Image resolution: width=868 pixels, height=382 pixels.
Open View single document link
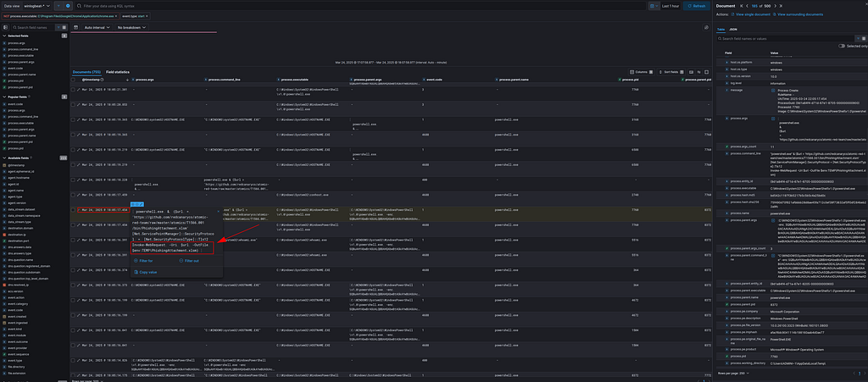coord(749,14)
